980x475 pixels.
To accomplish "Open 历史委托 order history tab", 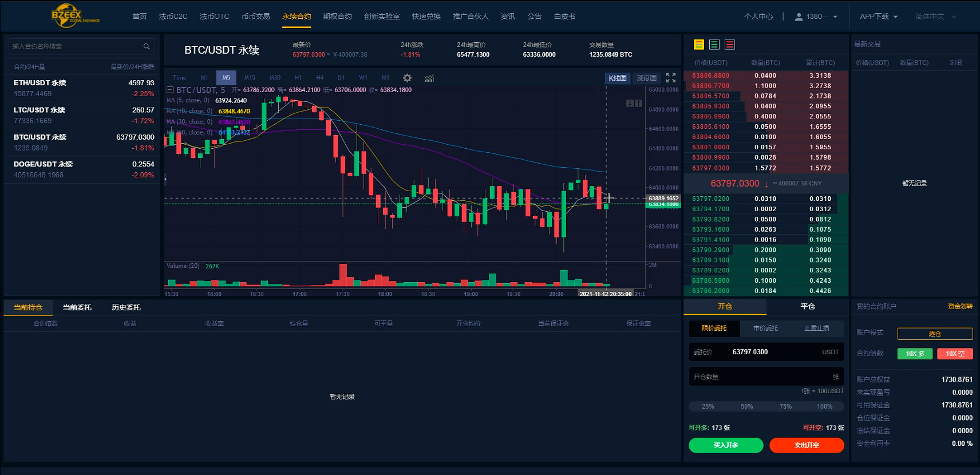I will [x=126, y=307].
